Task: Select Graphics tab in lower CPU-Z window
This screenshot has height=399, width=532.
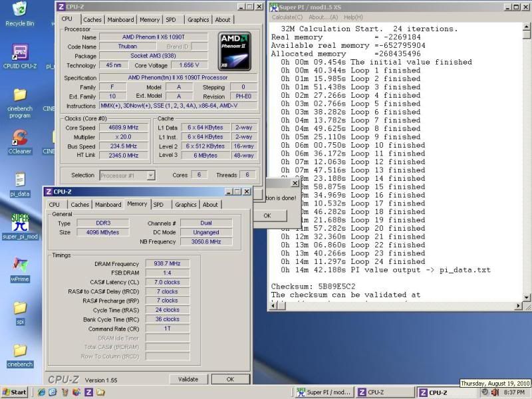Action: point(186,205)
